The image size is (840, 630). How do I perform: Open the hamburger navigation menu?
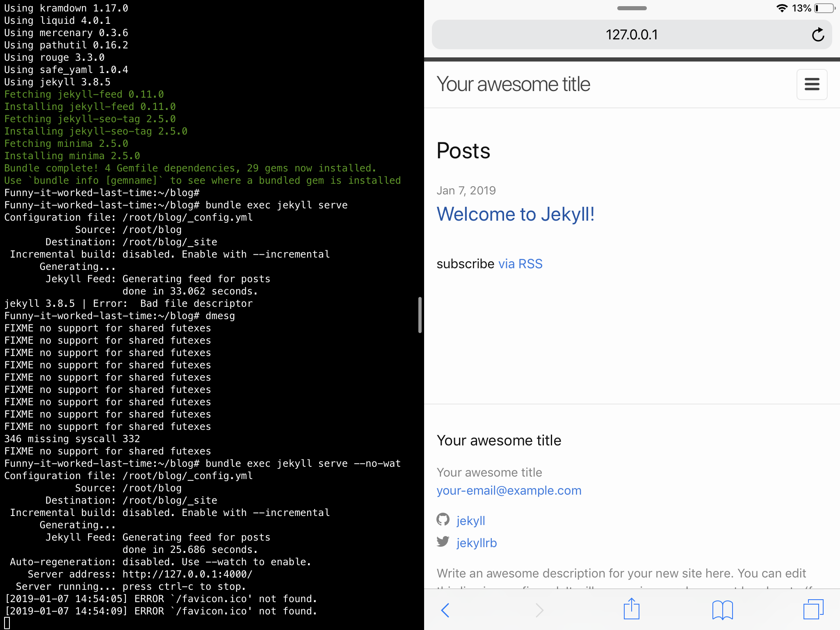[x=812, y=84]
